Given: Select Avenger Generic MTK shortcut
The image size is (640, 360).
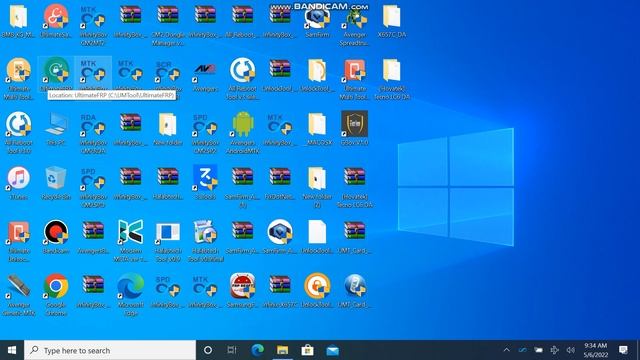Looking at the screenshot, I should tap(18, 295).
